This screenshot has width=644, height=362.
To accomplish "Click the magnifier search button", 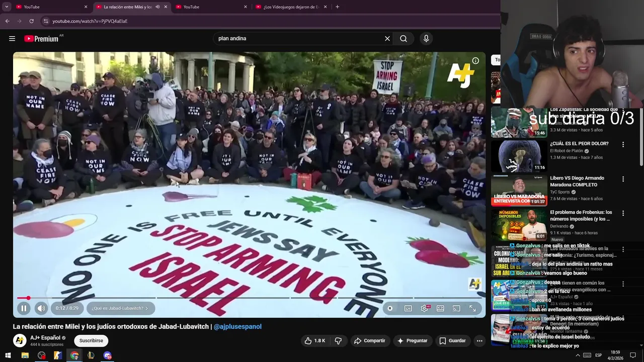I will coord(404,39).
